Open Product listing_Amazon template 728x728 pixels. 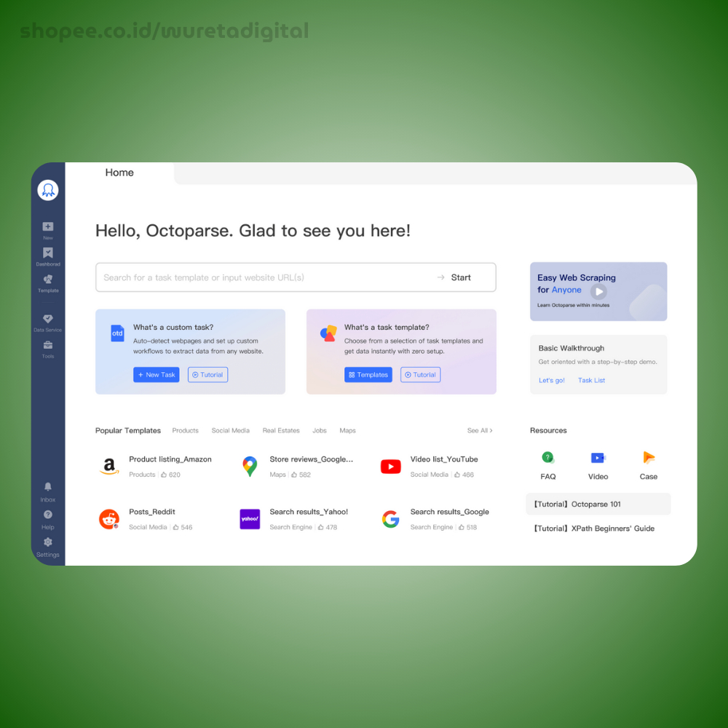[x=170, y=459]
